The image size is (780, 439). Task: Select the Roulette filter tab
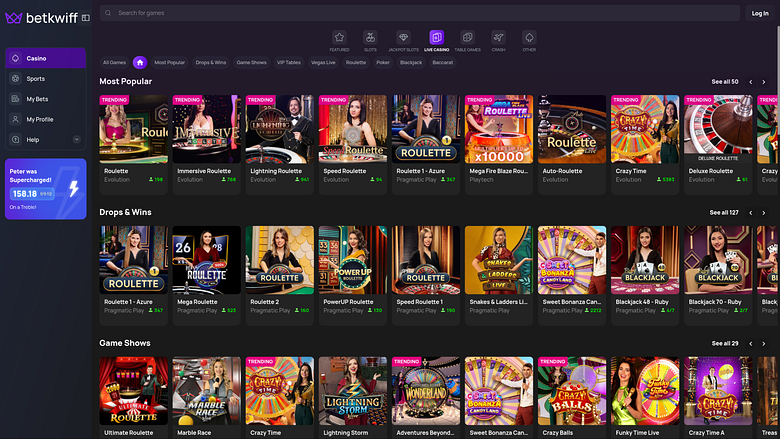point(356,63)
